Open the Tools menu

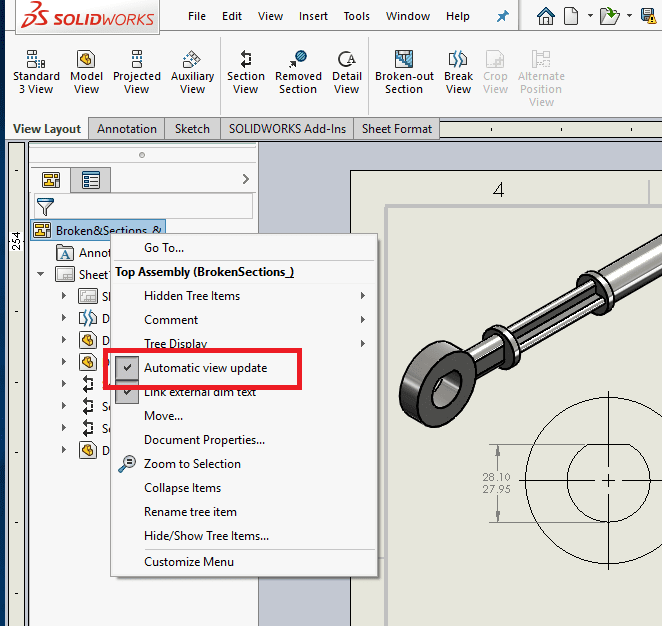coord(356,16)
